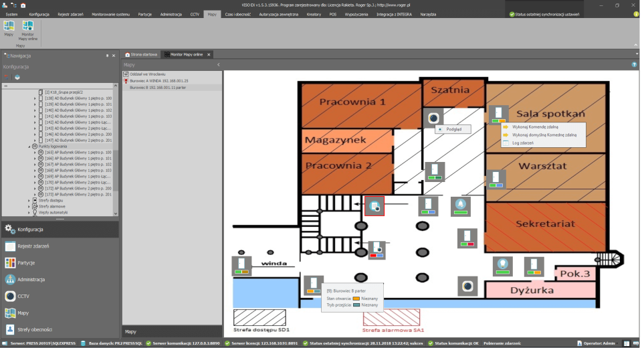This screenshot has height=348, width=644.
Task: Open the Monitor Mapy online ribbon icon
Action: 28,27
